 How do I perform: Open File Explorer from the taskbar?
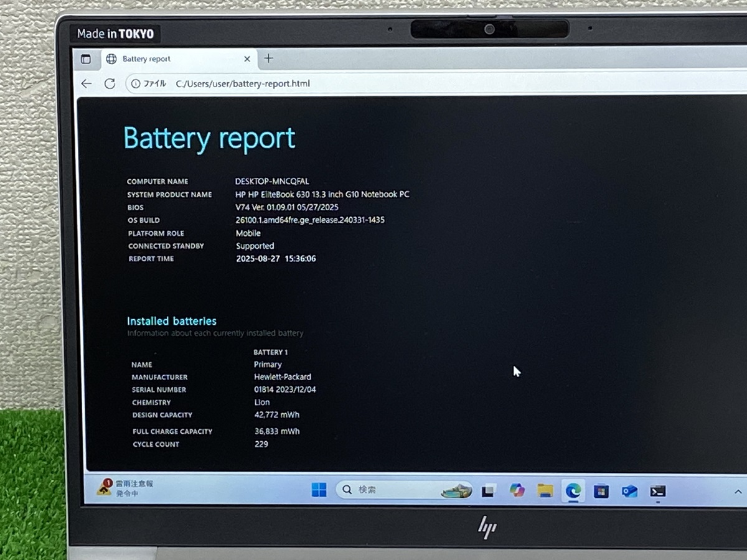pos(545,491)
